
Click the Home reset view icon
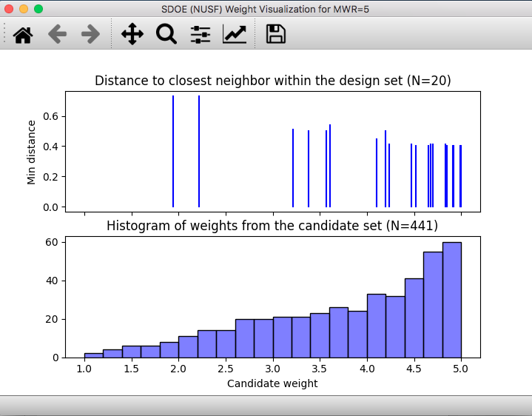(x=23, y=34)
